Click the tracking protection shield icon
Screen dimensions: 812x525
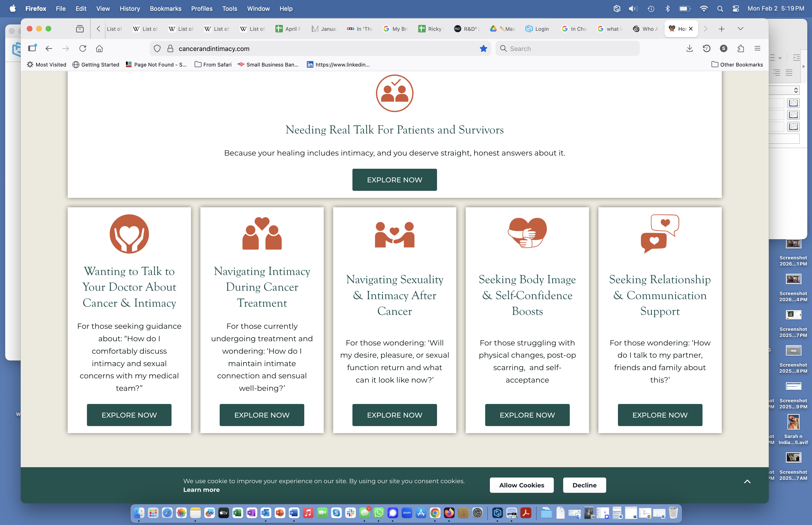157,48
